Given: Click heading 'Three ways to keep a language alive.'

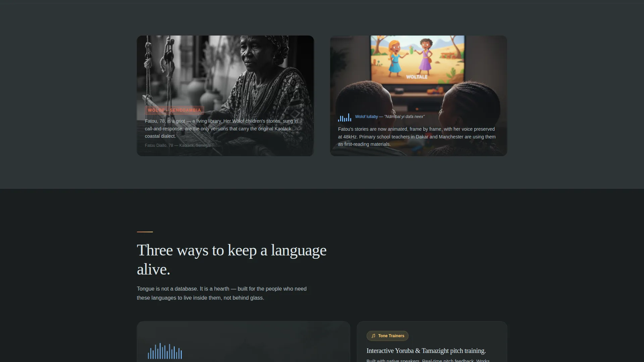Looking at the screenshot, I should [x=231, y=259].
